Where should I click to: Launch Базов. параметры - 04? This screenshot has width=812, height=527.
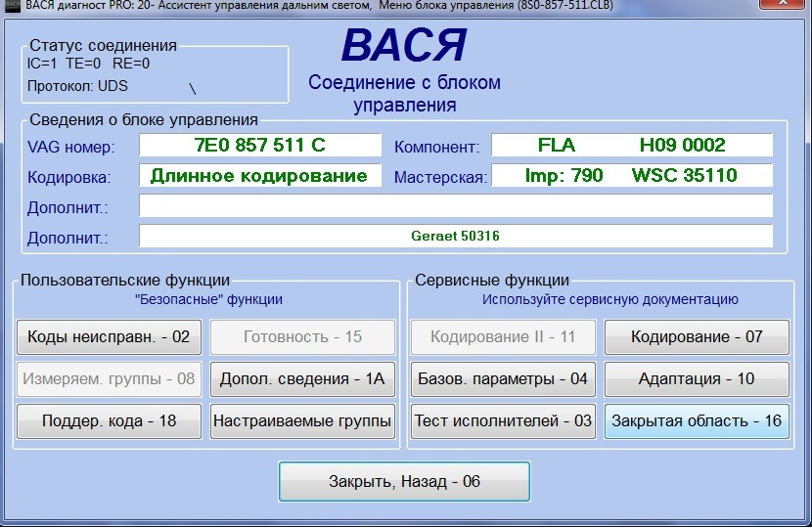pyautogui.click(x=504, y=379)
